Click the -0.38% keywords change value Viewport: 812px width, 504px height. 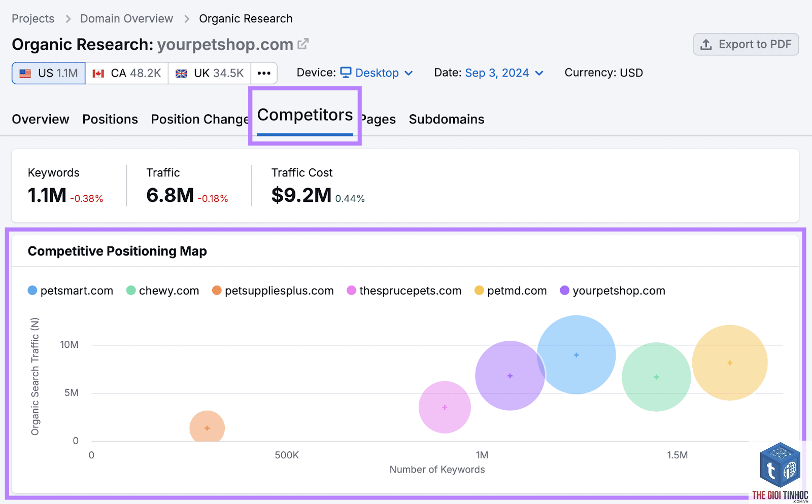point(87,199)
